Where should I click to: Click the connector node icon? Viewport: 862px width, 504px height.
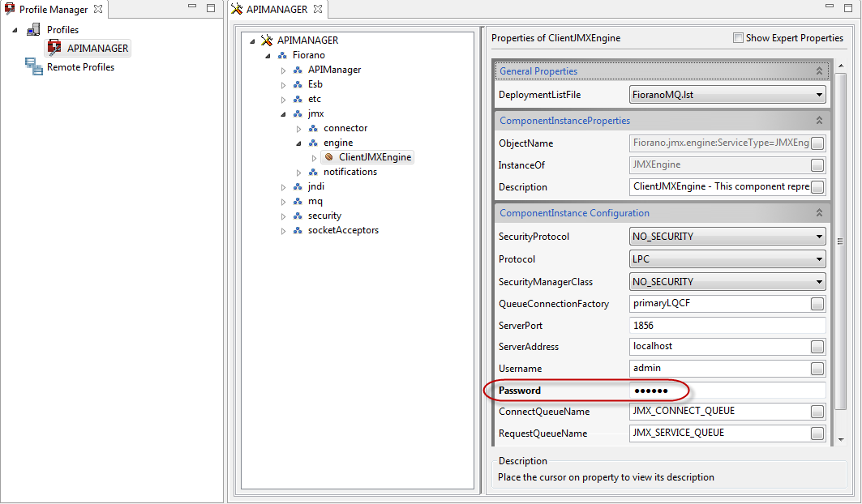(x=313, y=128)
